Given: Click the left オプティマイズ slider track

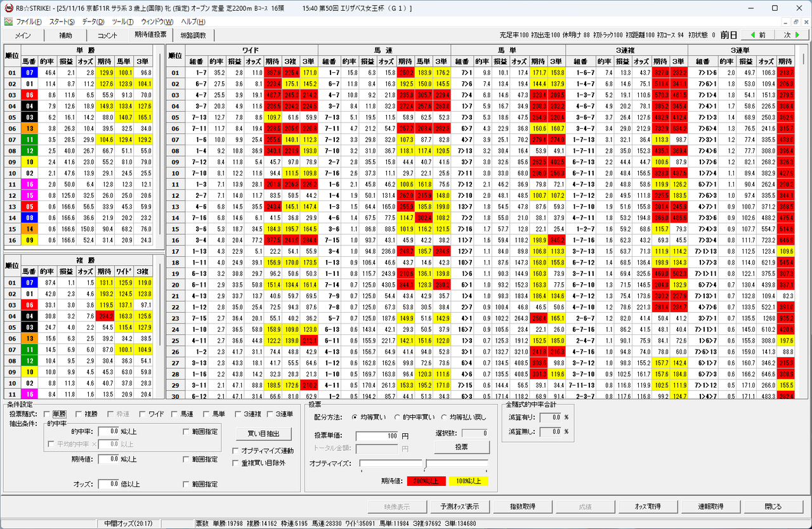Looking at the screenshot, I should [x=391, y=464].
